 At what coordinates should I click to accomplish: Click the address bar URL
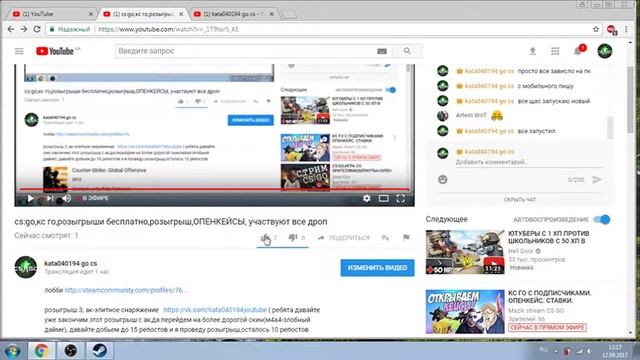click(x=169, y=29)
